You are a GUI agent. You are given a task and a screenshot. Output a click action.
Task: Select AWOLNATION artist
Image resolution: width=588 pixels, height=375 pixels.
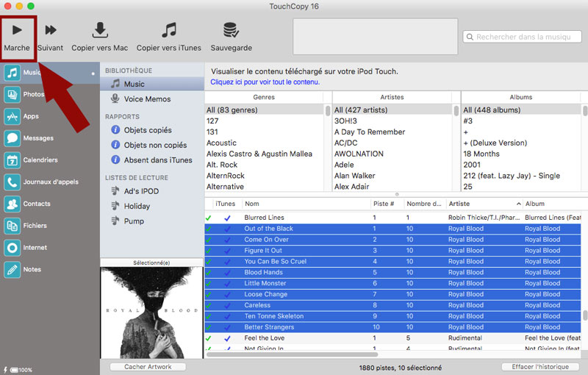392,154
